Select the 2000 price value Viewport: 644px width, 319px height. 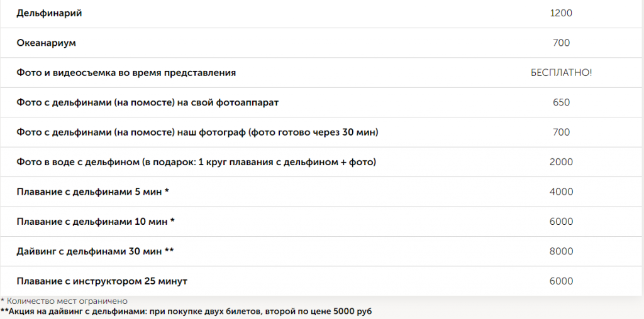click(561, 162)
